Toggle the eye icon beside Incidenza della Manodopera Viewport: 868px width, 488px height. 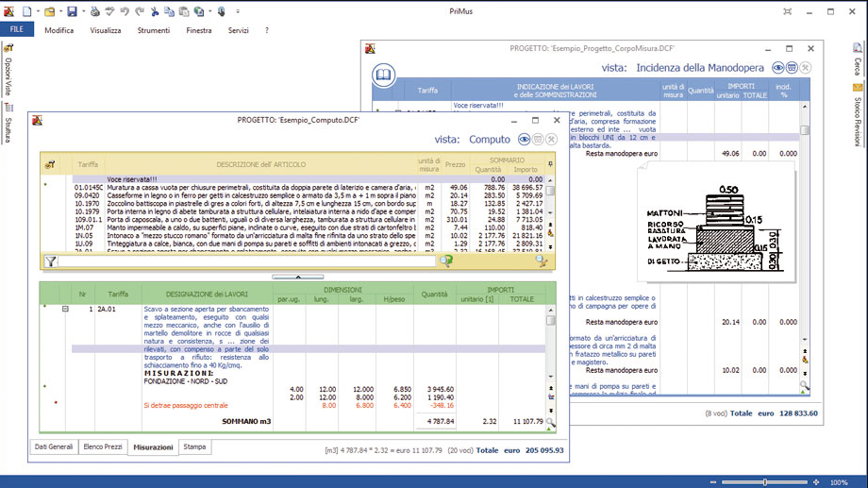pyautogui.click(x=777, y=68)
